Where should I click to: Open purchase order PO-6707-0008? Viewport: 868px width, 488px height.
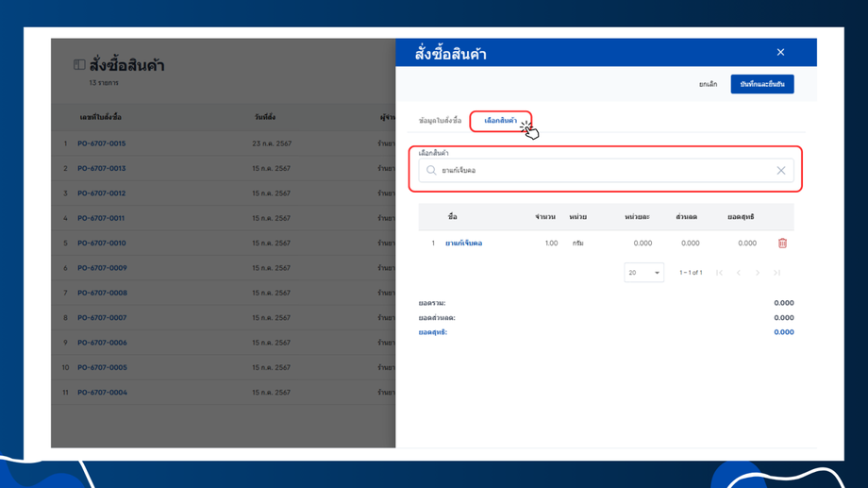tap(102, 293)
